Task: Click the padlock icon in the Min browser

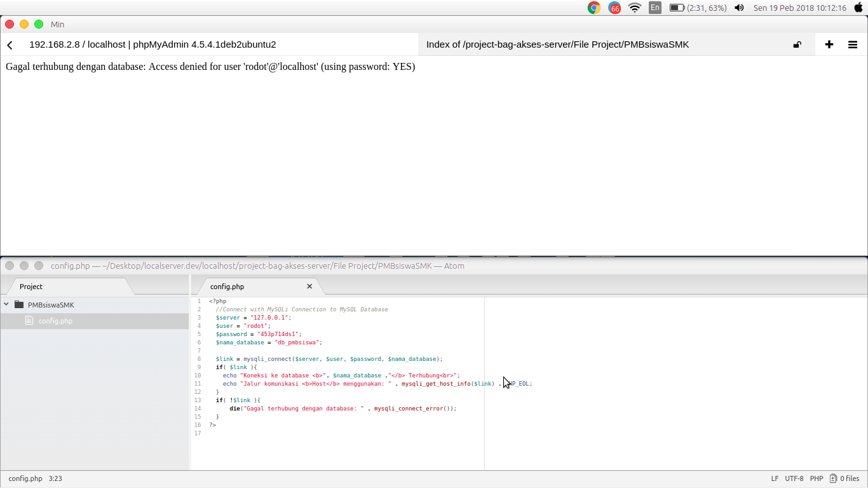Action: click(797, 44)
